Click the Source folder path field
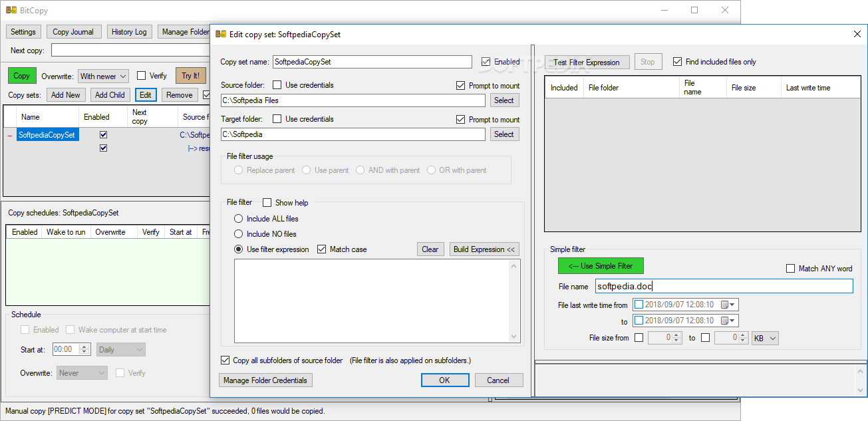 [x=353, y=100]
